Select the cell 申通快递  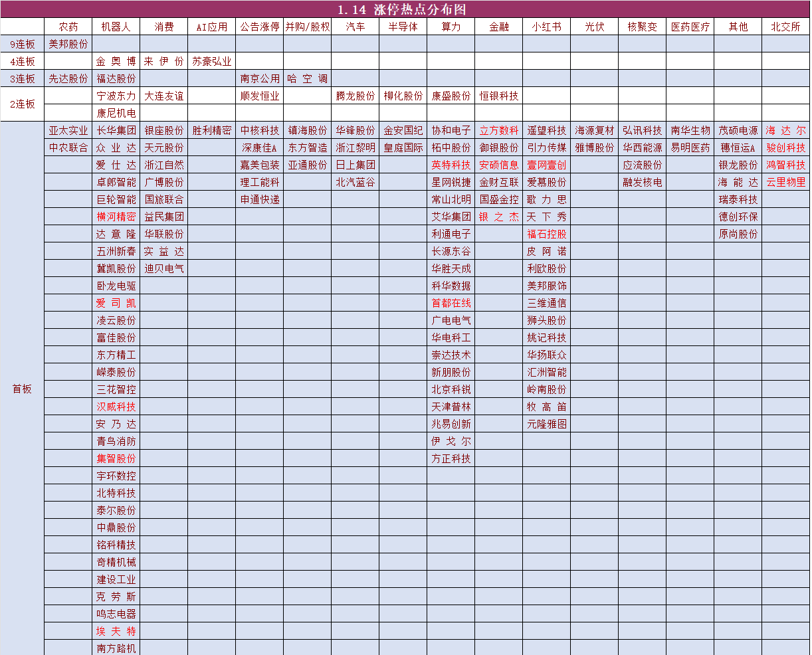point(260,199)
